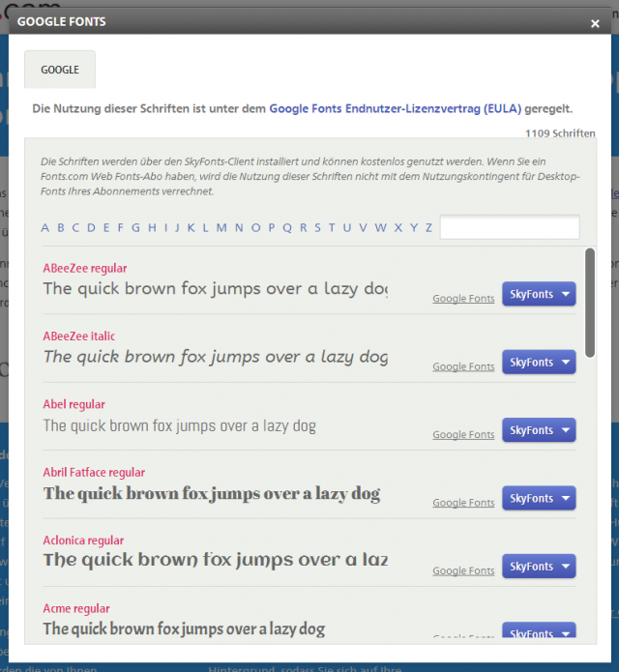Click the ABeeZee italic font name

click(79, 336)
